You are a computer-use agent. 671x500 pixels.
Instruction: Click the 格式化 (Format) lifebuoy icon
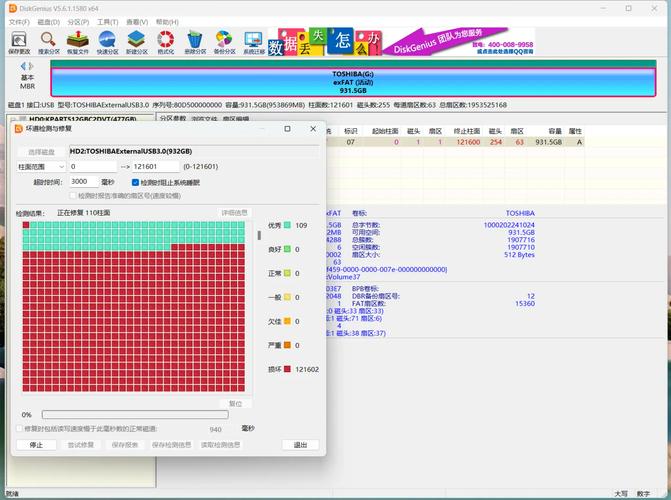click(166, 42)
